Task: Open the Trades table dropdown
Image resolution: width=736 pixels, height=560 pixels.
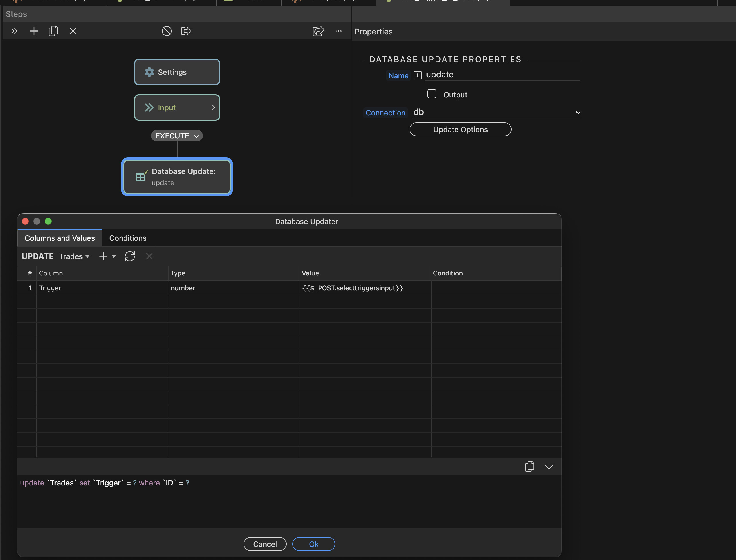Action: coord(74,256)
